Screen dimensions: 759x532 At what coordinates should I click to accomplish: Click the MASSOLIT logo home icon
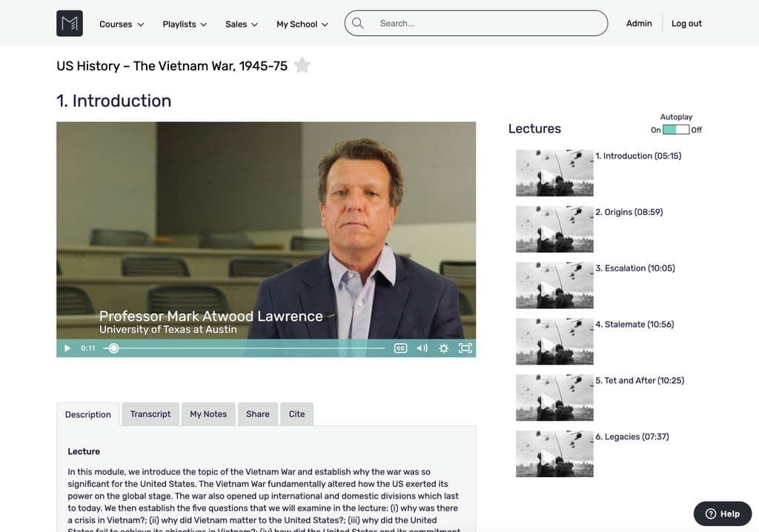pos(70,24)
